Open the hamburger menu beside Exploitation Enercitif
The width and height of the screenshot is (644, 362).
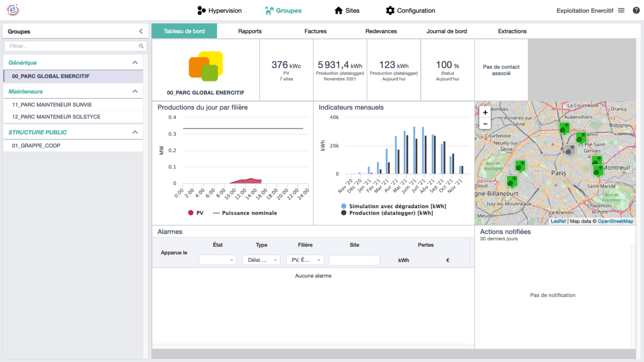click(x=621, y=11)
